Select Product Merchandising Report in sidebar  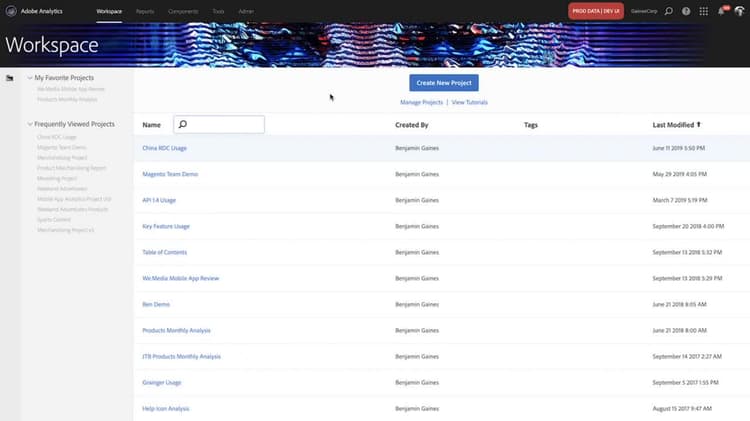[x=72, y=168]
